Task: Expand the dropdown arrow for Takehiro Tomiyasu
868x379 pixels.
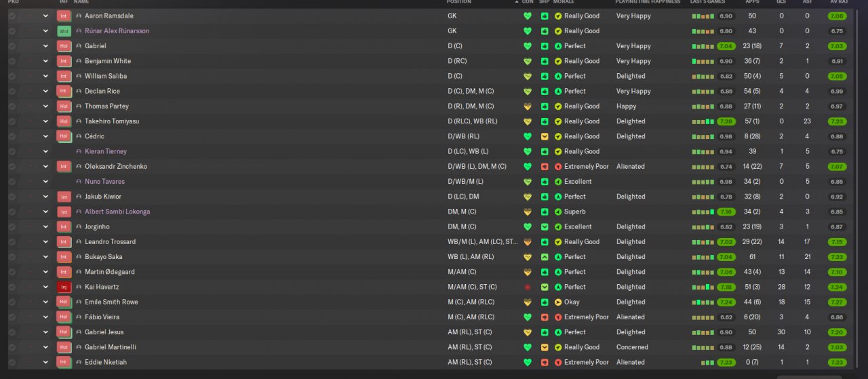Action: point(45,121)
